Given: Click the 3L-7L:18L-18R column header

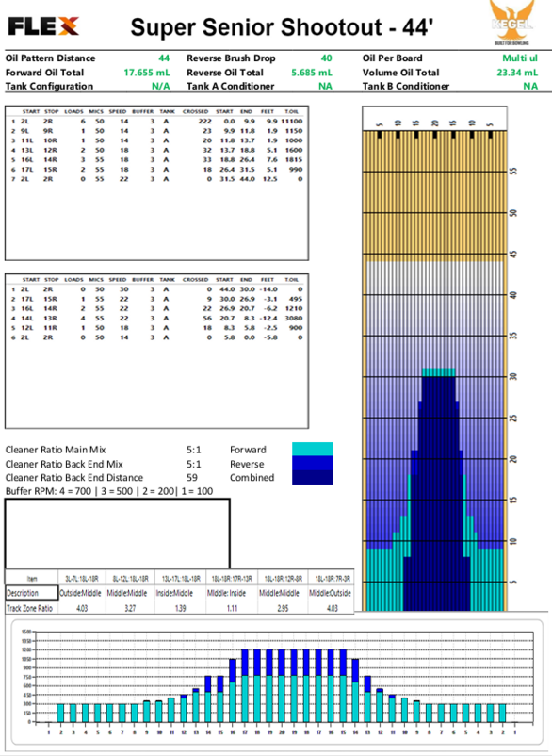Looking at the screenshot, I should [x=82, y=578].
